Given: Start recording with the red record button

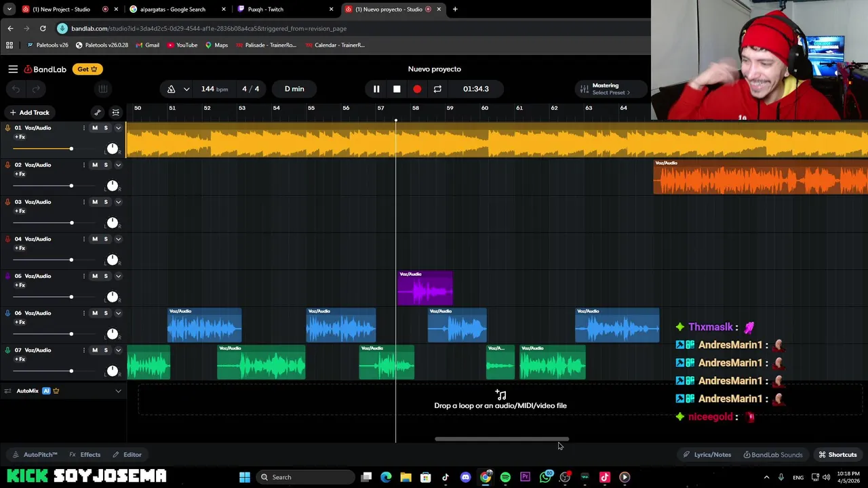Looking at the screenshot, I should point(417,89).
